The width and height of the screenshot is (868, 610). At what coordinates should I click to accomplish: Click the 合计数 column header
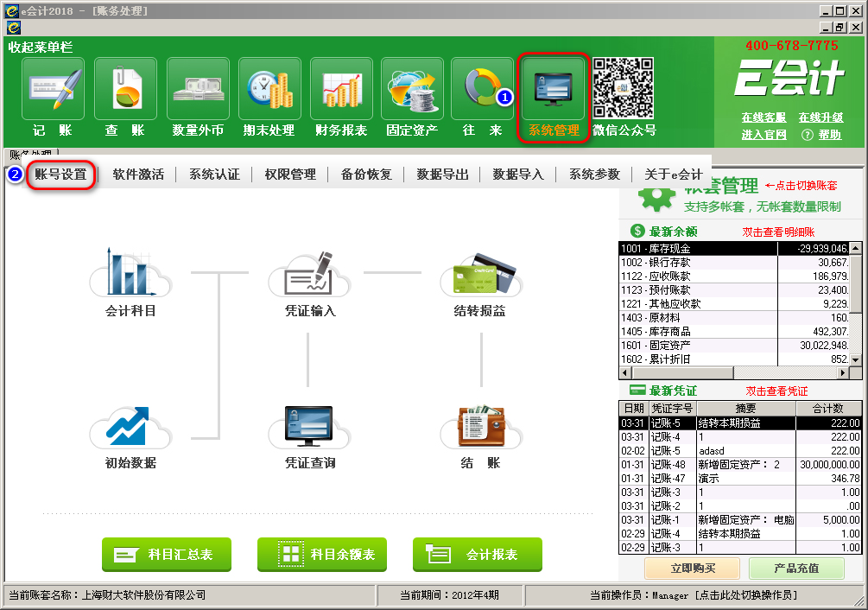(x=828, y=409)
